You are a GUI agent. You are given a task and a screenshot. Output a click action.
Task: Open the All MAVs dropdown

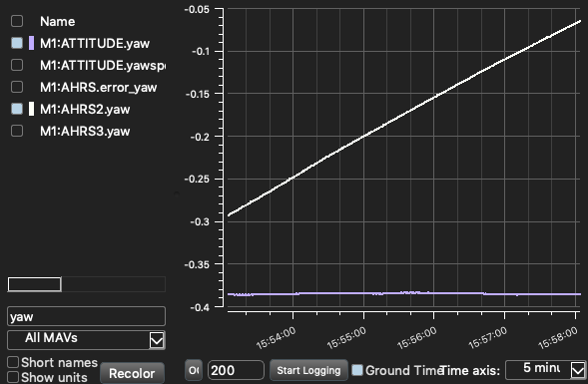coord(86,340)
